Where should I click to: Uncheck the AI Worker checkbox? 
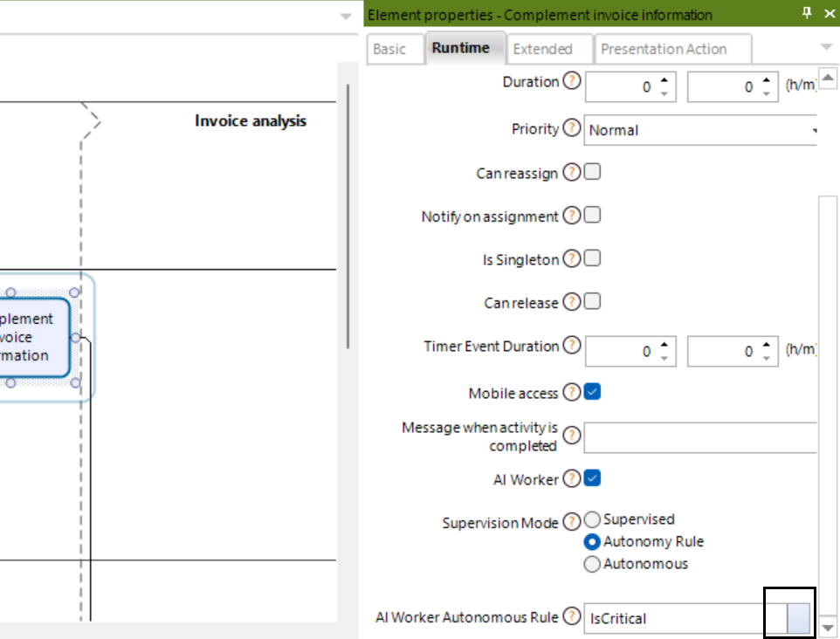click(x=592, y=478)
